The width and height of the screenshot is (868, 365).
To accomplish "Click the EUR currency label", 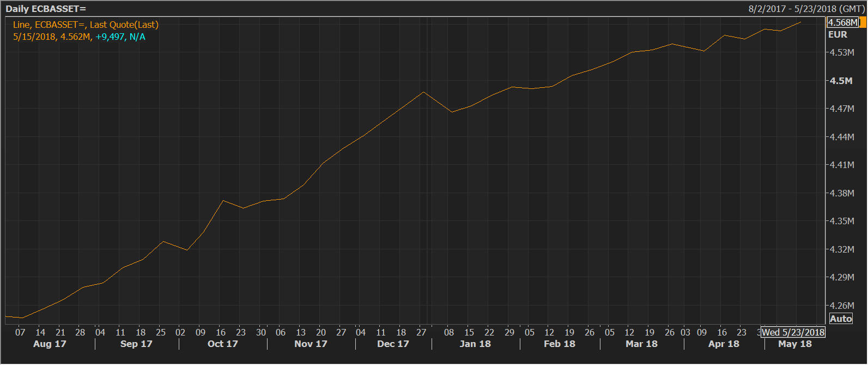I will click(x=837, y=34).
